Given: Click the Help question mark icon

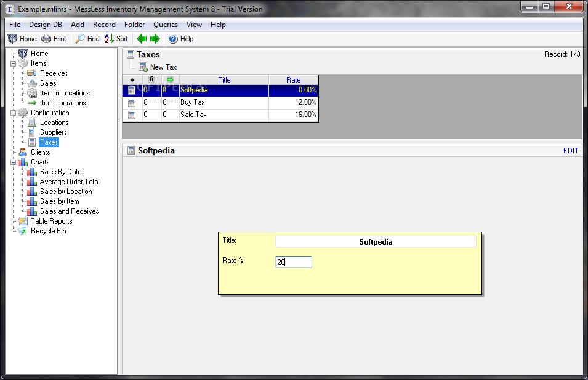Looking at the screenshot, I should [x=173, y=39].
